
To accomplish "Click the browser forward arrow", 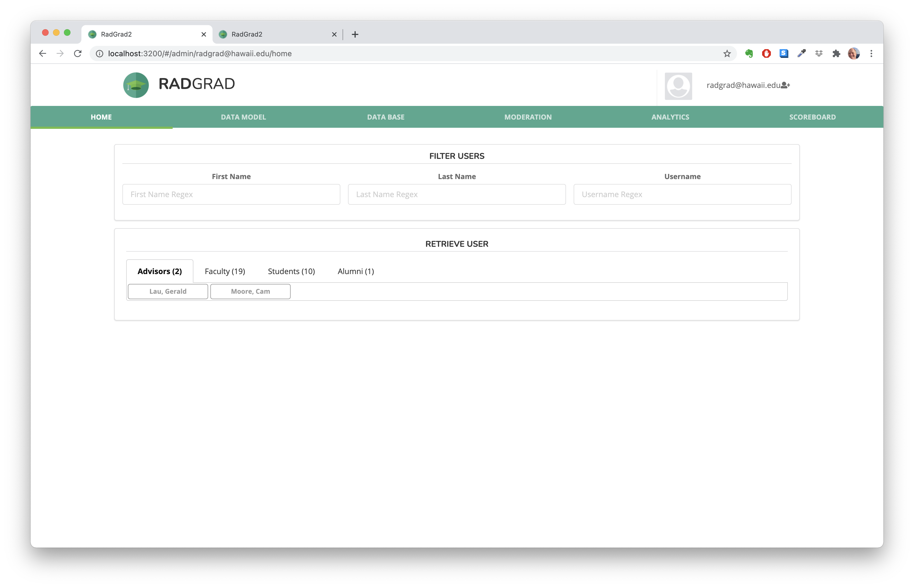I will (x=60, y=54).
